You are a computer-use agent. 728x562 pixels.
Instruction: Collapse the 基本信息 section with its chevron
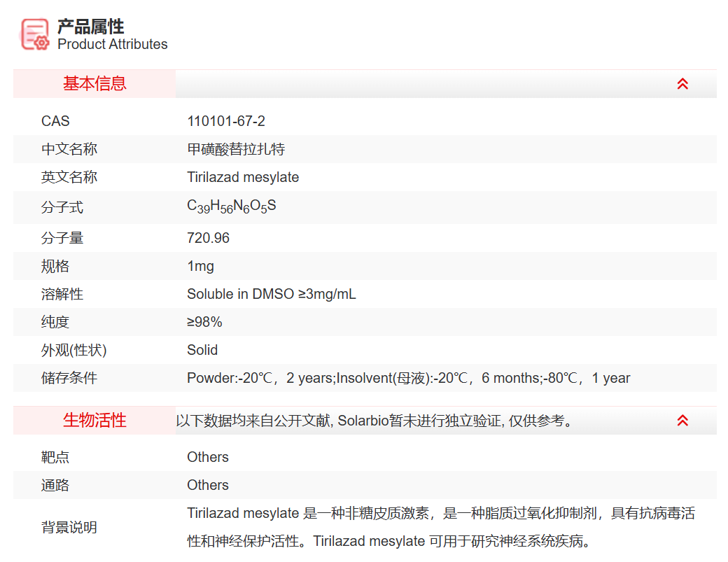[x=682, y=84]
